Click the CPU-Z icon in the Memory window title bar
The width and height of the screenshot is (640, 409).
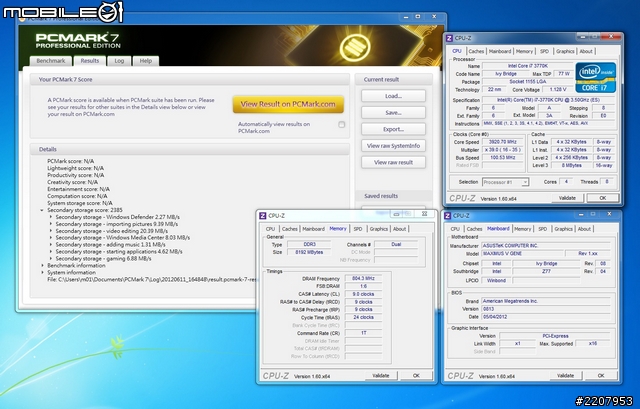pos(263,216)
